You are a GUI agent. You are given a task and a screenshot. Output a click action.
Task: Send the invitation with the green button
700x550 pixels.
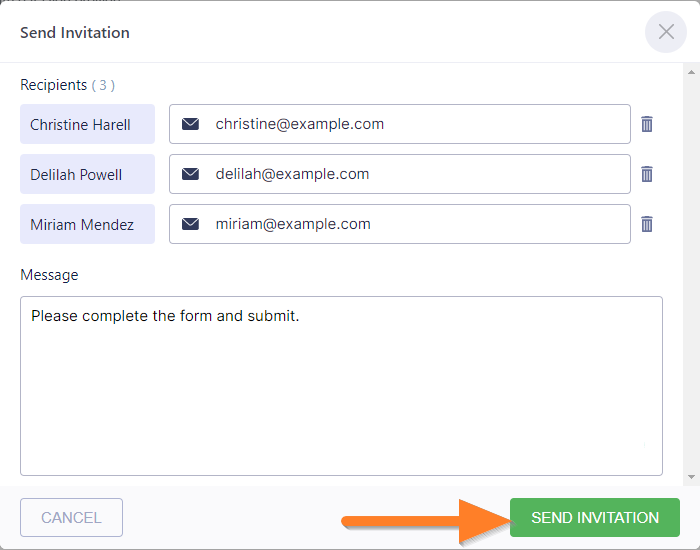[595, 518]
